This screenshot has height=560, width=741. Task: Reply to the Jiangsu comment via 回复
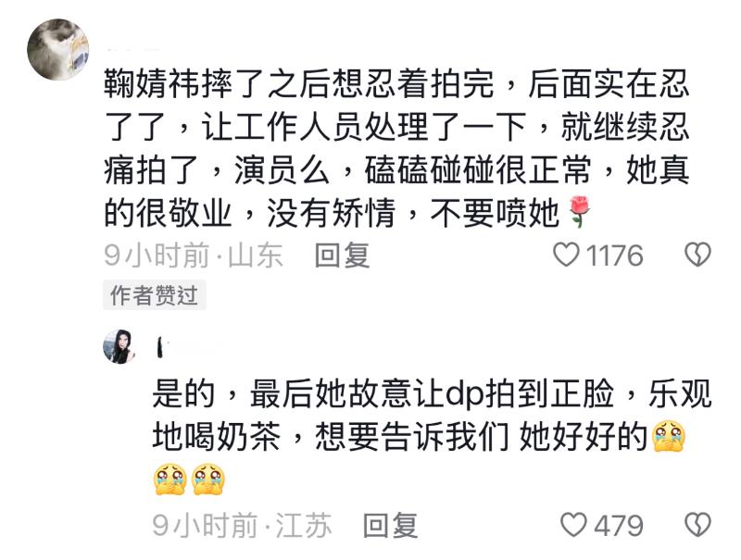[390, 525]
